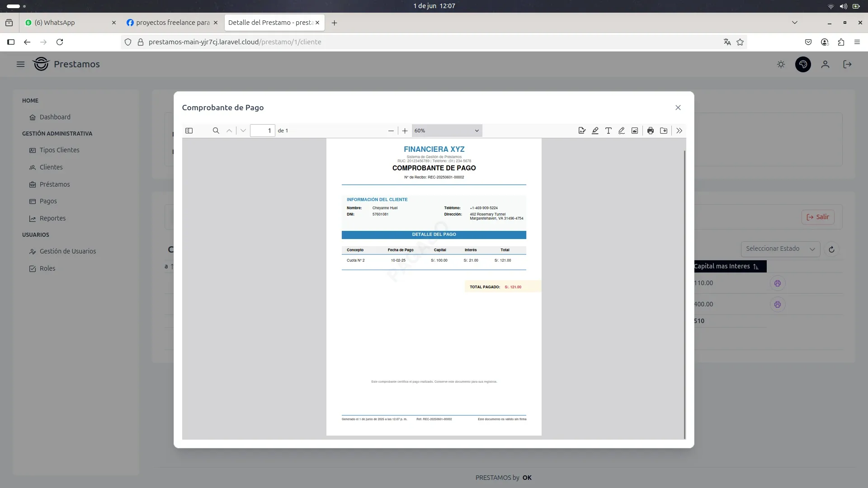Toggle the PDF viewer sidebar
The image size is (868, 488).
189,131
